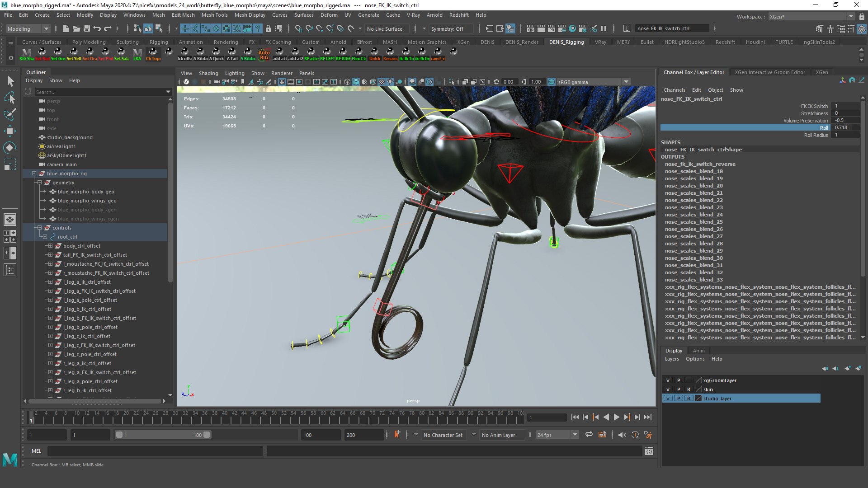Open the Channels menu in Channel Box
868x488 pixels.
[x=674, y=90]
